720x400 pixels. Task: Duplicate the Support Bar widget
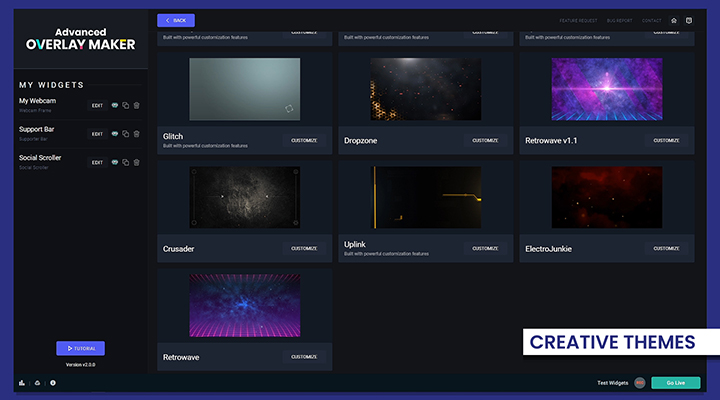126,134
